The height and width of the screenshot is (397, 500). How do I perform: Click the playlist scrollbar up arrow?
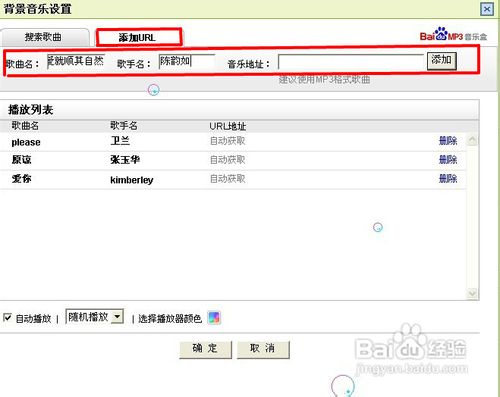click(x=472, y=140)
